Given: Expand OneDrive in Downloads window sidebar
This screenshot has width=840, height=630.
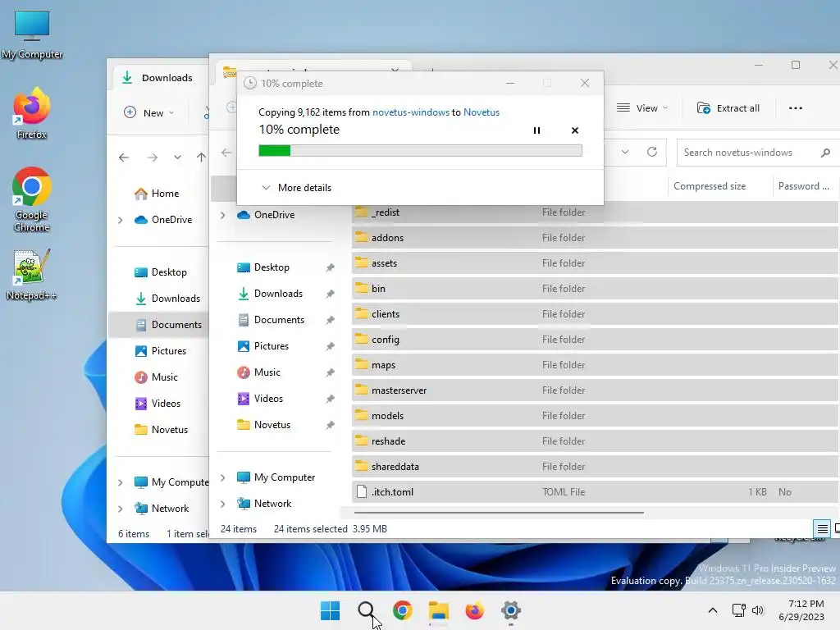Looking at the screenshot, I should 120,220.
